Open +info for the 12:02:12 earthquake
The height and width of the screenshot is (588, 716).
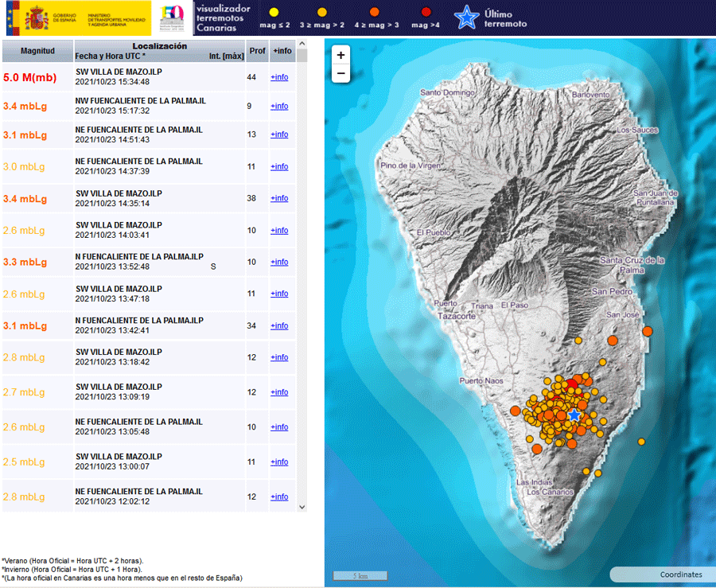pyautogui.click(x=279, y=496)
